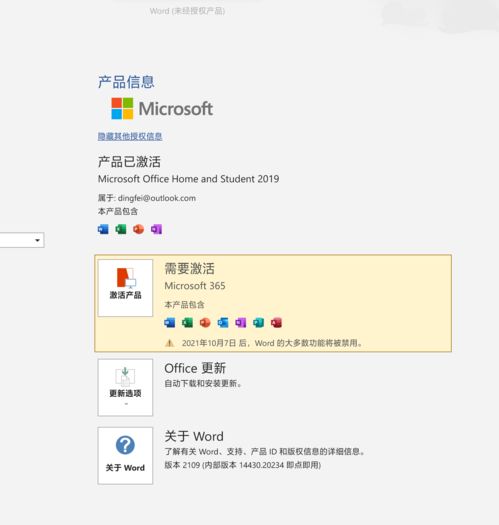
Task: Click OneNote icon in Microsoft 365 activation box
Action: point(240,323)
